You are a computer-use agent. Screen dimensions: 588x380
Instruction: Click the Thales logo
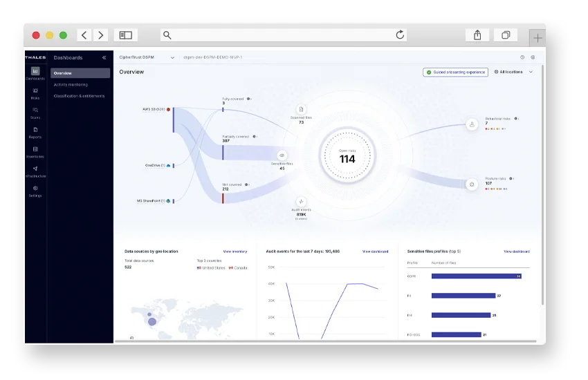tap(35, 57)
